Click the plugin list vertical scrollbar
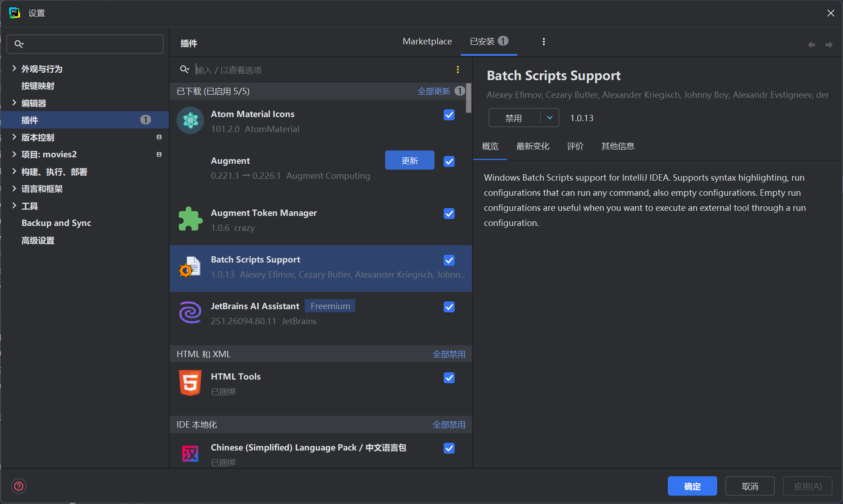This screenshot has width=843, height=504. tap(469, 98)
